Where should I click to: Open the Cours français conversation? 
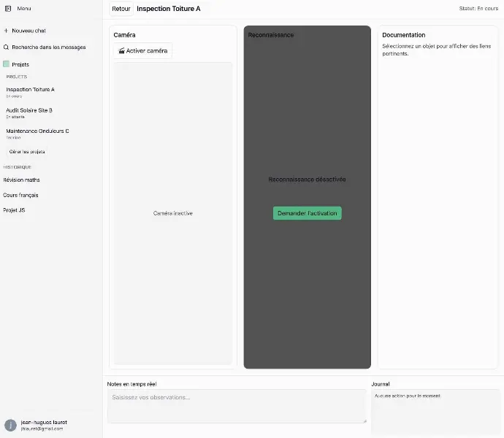pyautogui.click(x=20, y=195)
